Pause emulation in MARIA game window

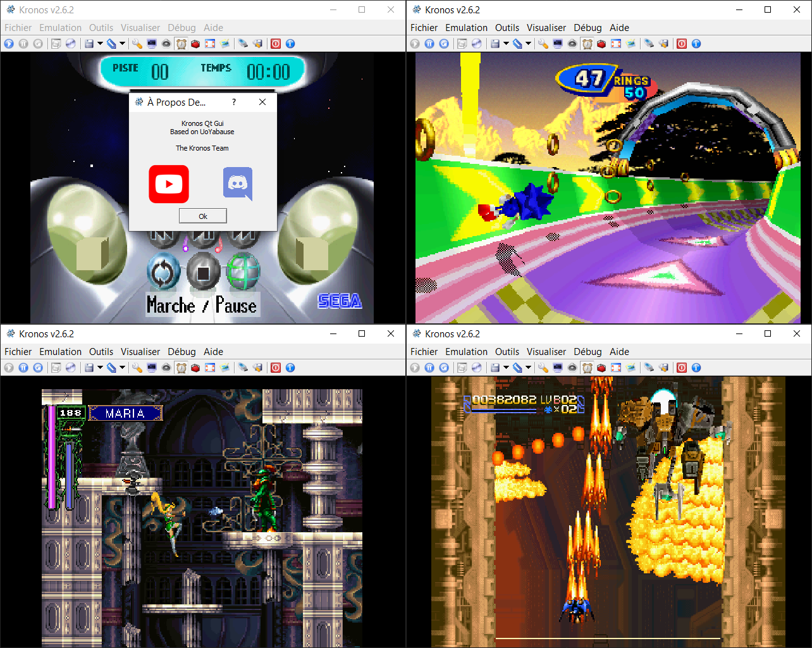[23, 368]
